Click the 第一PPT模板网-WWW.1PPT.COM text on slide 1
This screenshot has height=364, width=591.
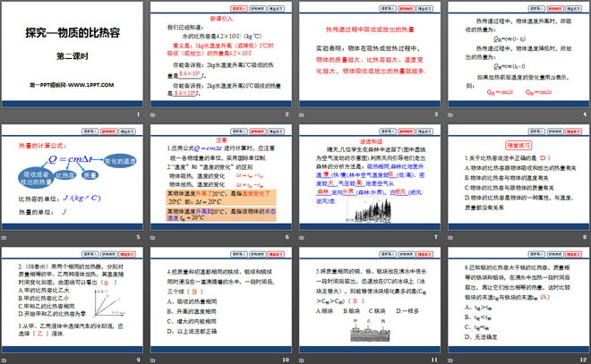[72, 85]
